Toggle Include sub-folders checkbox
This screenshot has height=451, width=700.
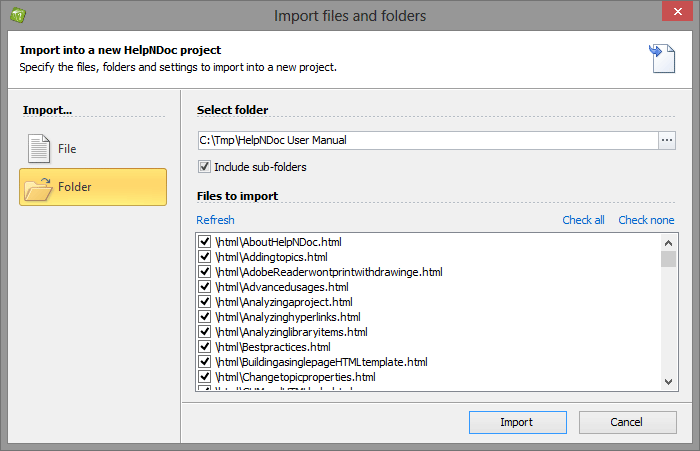point(204,167)
